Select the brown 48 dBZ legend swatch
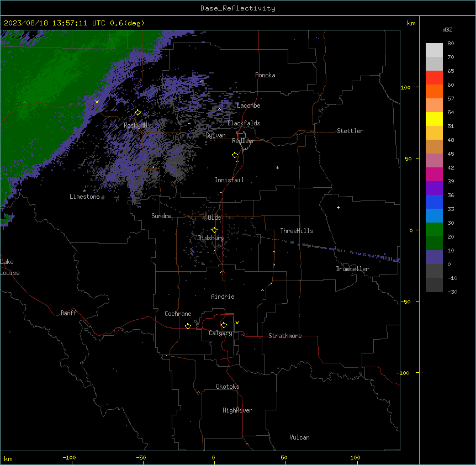Viewport: 476px width, 465px height. pos(434,146)
